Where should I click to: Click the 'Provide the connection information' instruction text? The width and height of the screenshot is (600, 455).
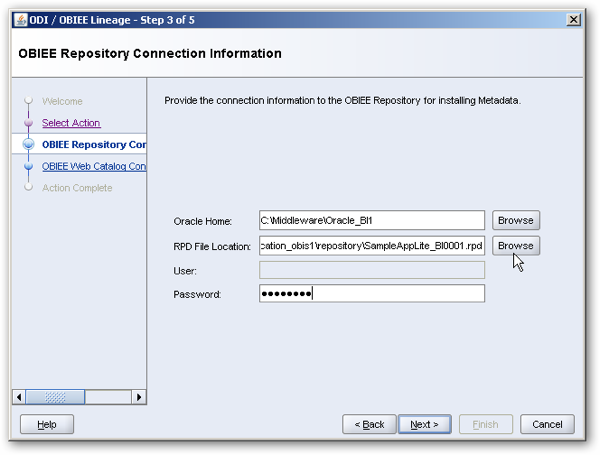[342, 101]
